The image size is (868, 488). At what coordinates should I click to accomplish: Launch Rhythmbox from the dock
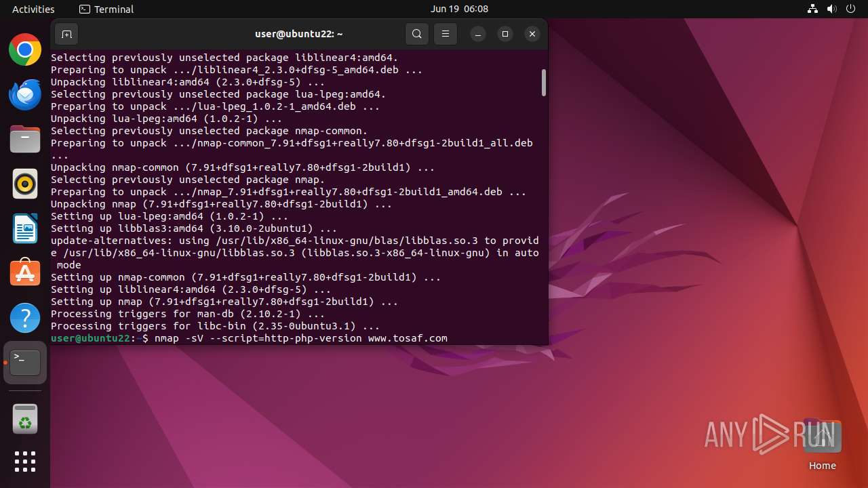click(x=25, y=184)
